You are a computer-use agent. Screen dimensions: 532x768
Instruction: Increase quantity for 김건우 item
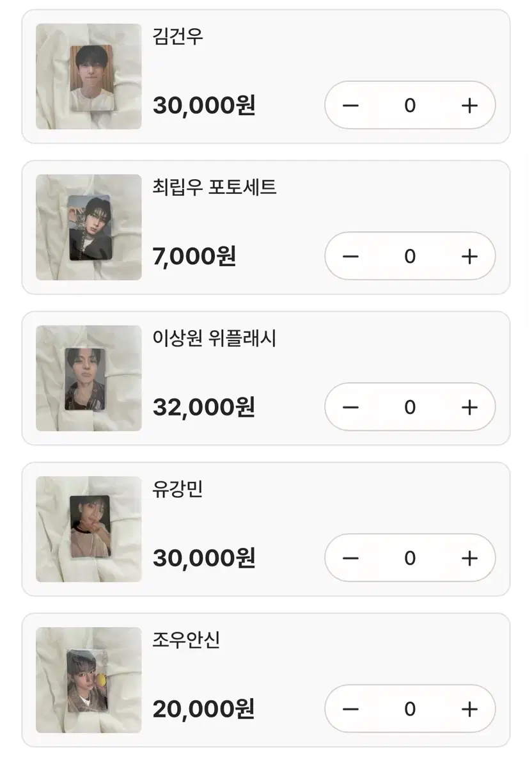point(469,106)
